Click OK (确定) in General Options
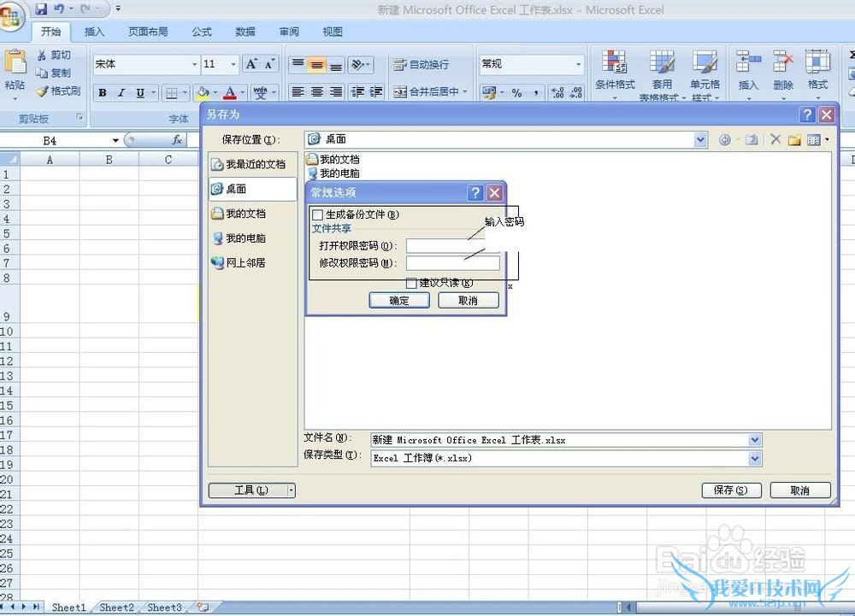Image resolution: width=855 pixels, height=616 pixels. [x=399, y=301]
